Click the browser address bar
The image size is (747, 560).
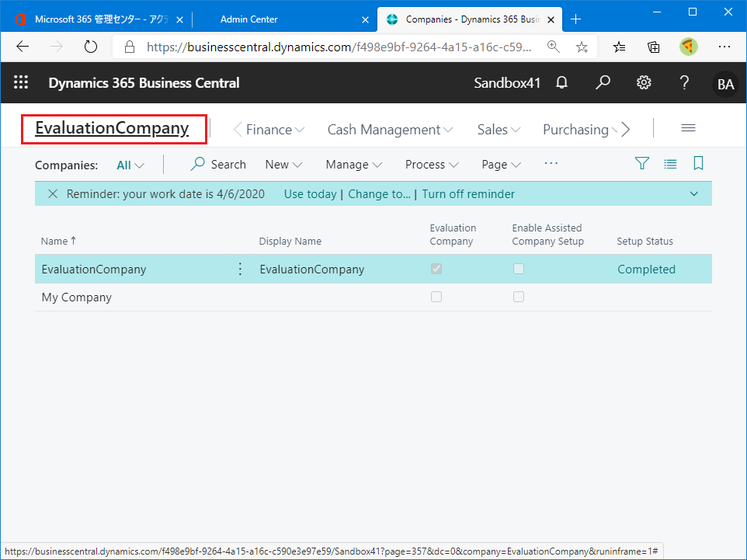339,47
